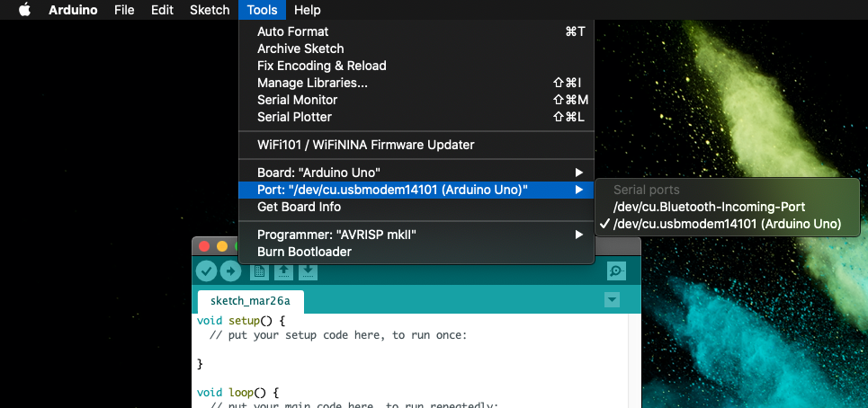Click the Open sketch up-arrow icon
The width and height of the screenshot is (868, 408).
(x=283, y=271)
